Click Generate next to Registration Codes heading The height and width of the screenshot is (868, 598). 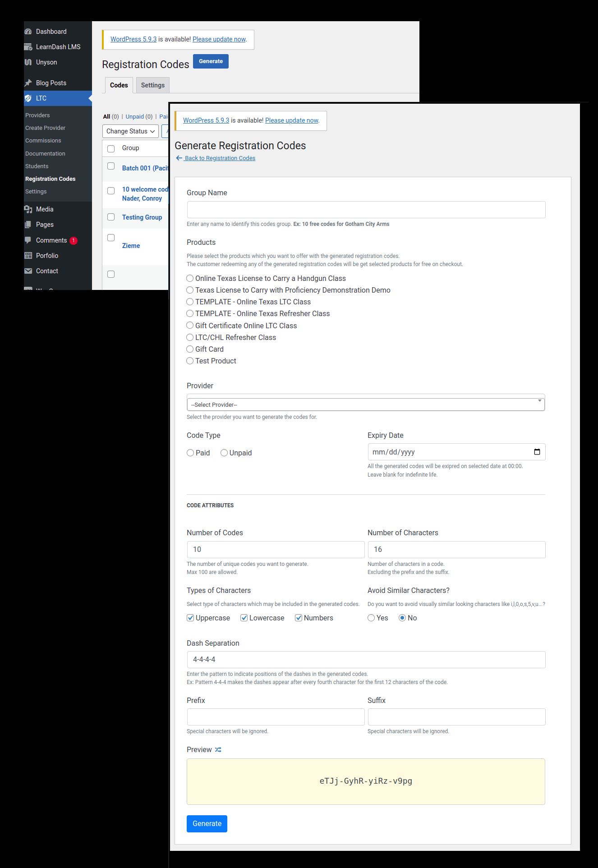(211, 61)
